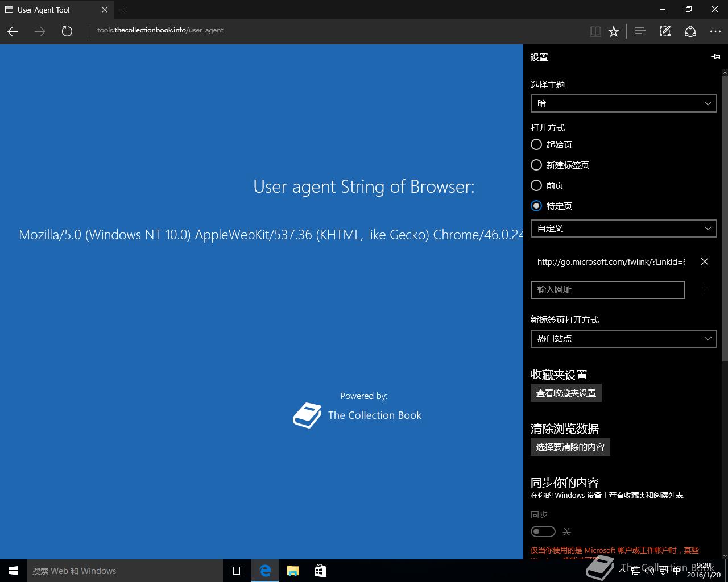Click the Edge taskbar icon
728x582 pixels.
tap(265, 571)
